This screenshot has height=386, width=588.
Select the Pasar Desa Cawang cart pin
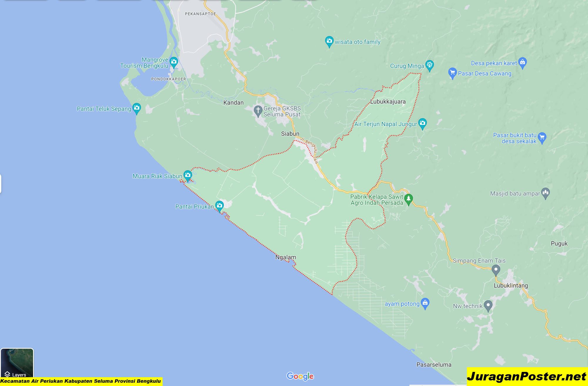pos(452,73)
